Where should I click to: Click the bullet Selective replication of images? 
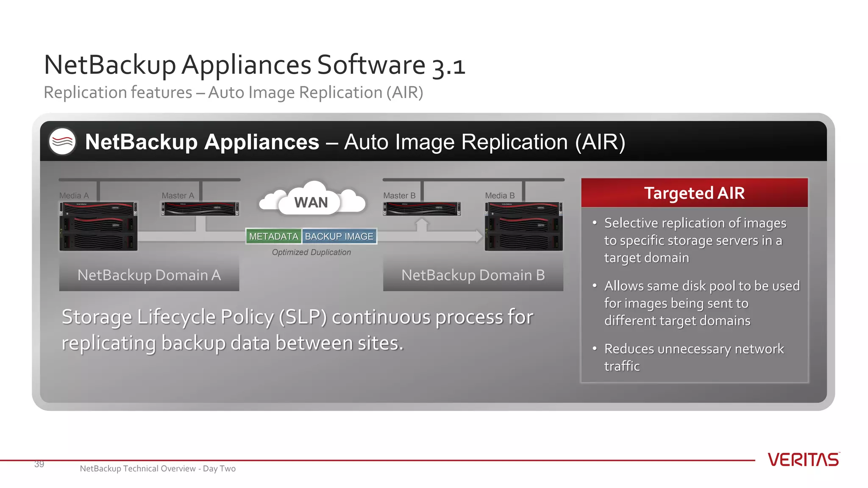click(x=695, y=240)
